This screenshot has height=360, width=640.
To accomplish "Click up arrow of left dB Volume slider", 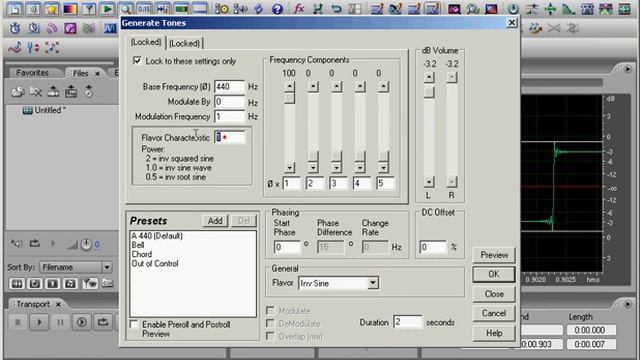I will pos(429,77).
